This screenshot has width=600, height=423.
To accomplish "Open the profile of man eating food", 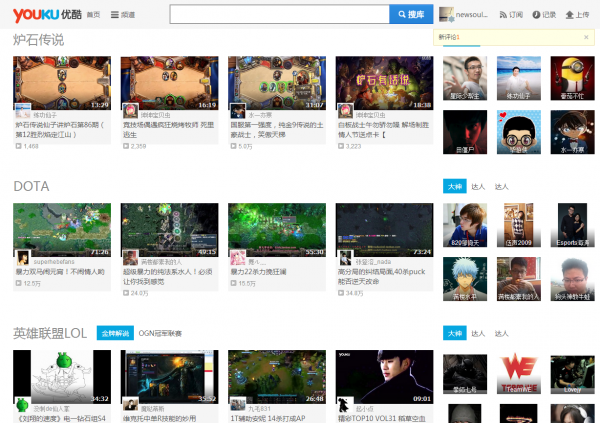I will pyautogui.click(x=519, y=279).
